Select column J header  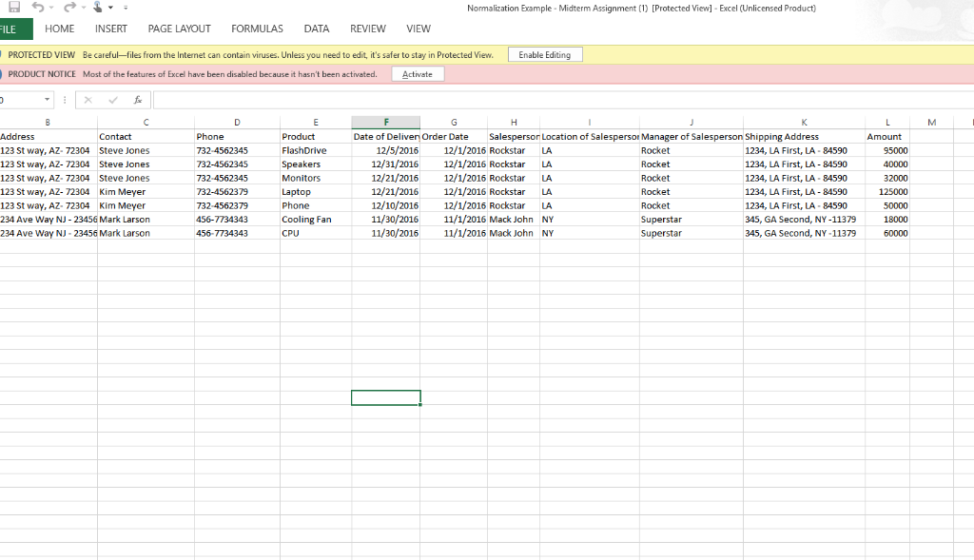[692, 123]
